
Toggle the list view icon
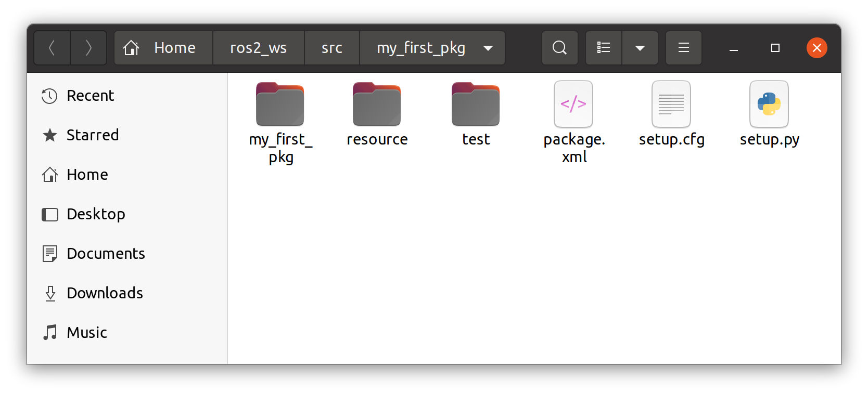tap(604, 48)
